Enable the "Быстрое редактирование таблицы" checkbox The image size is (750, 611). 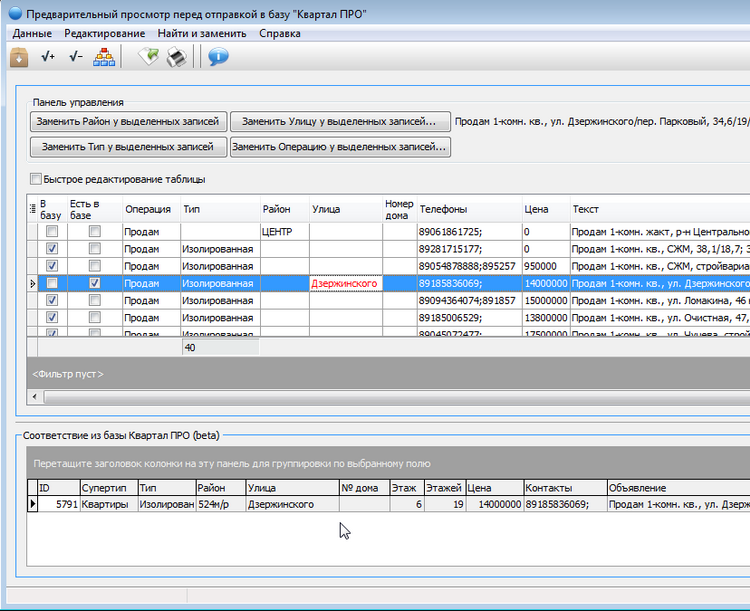tap(37, 180)
